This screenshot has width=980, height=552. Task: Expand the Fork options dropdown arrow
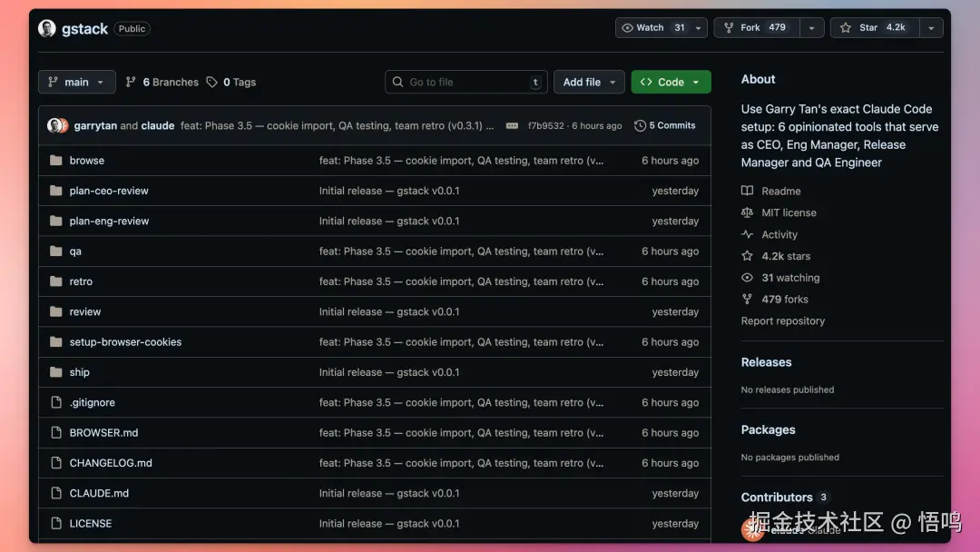811,27
